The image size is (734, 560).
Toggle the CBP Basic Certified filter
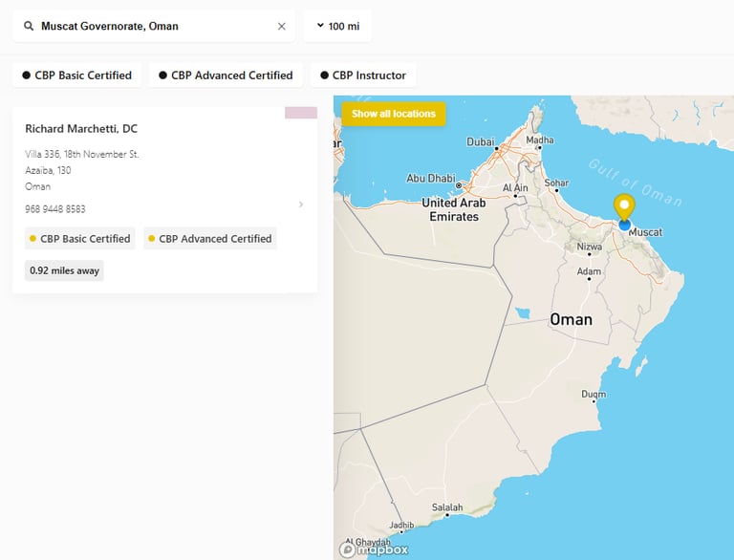click(x=77, y=75)
